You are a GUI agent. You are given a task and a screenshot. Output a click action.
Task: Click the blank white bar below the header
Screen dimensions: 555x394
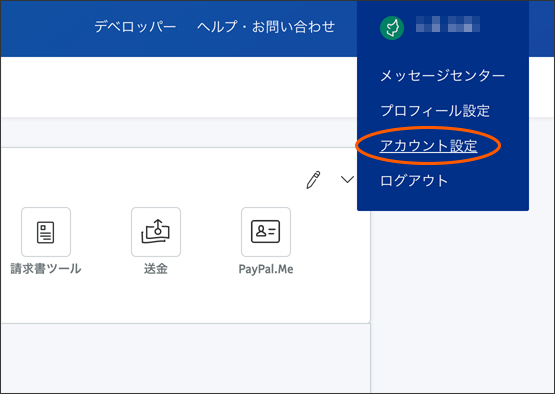pyautogui.click(x=177, y=87)
